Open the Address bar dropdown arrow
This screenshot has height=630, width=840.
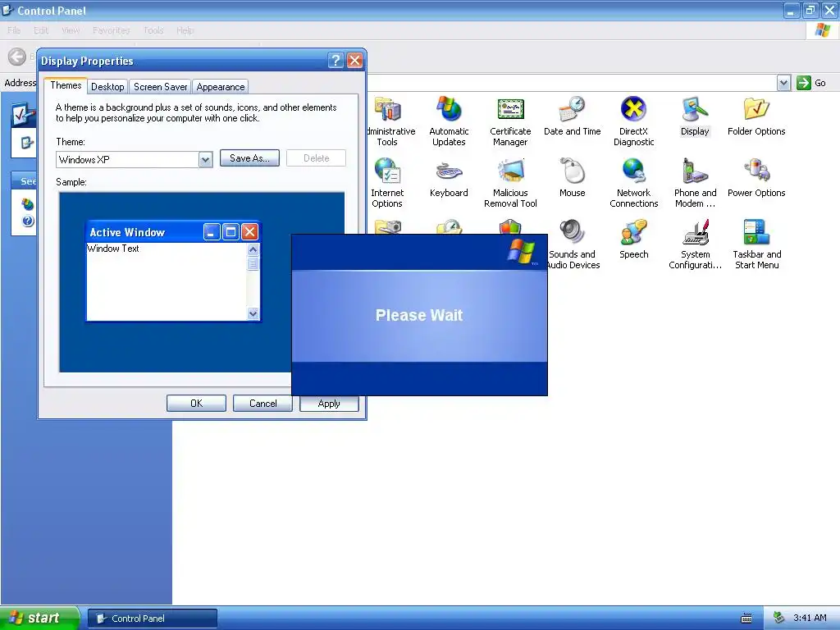coord(783,83)
